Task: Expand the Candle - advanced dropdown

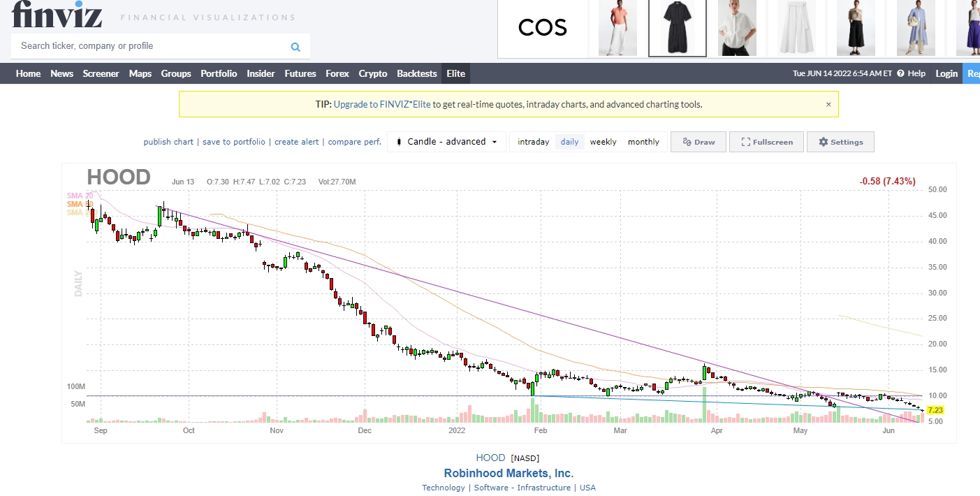Action: tap(447, 142)
